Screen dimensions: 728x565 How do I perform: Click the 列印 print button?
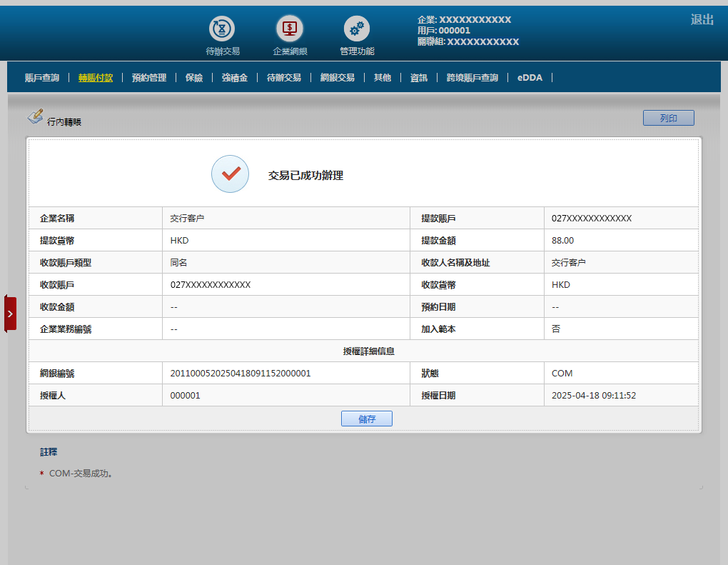[x=669, y=118]
